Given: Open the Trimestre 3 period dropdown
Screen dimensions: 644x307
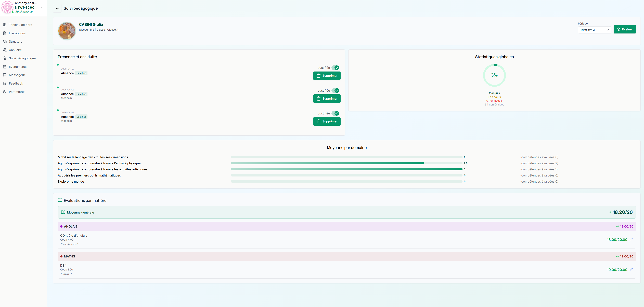Looking at the screenshot, I should tap(594, 30).
